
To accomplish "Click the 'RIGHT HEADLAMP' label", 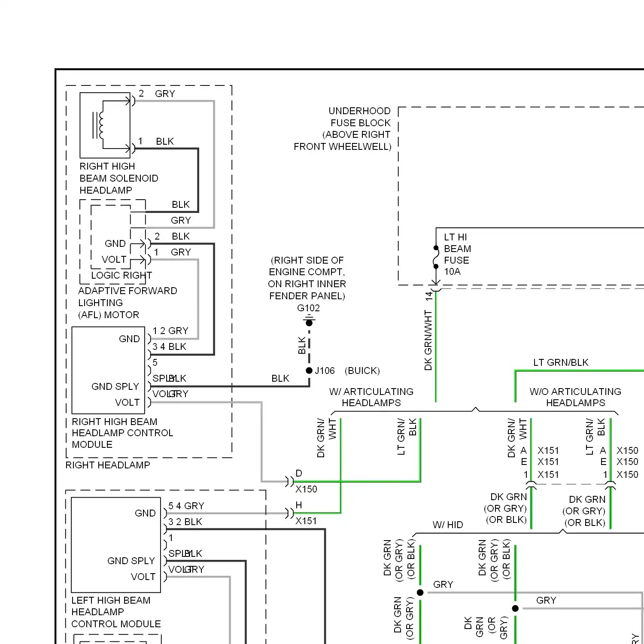I will [x=108, y=465].
